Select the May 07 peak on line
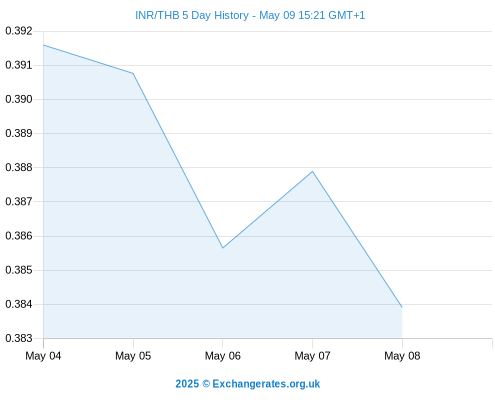Viewport: 495px width, 400px height. 312,172
